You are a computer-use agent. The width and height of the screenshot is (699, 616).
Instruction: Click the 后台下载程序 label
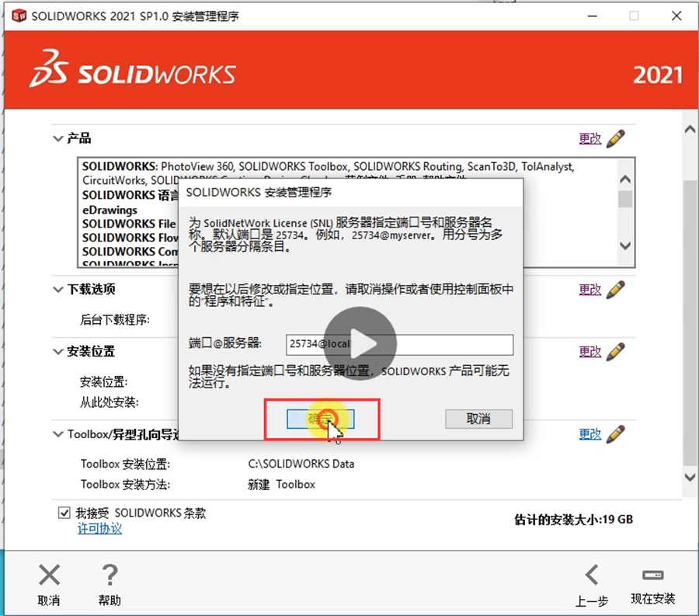pyautogui.click(x=115, y=319)
